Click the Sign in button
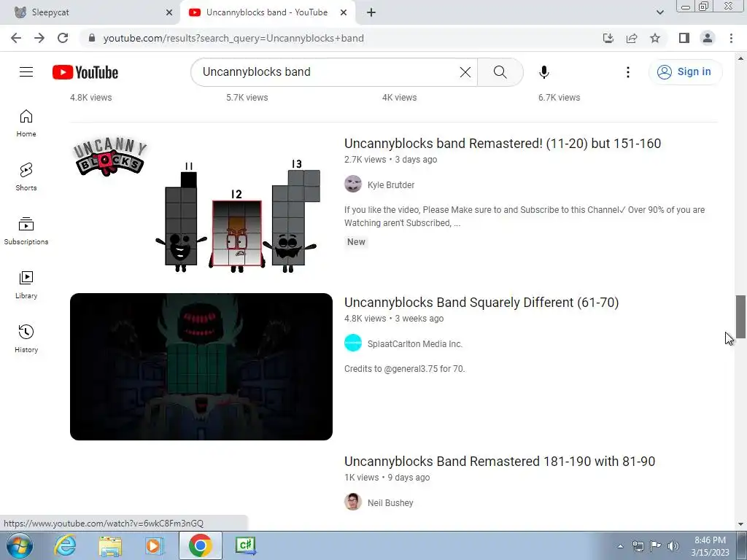 click(x=685, y=72)
